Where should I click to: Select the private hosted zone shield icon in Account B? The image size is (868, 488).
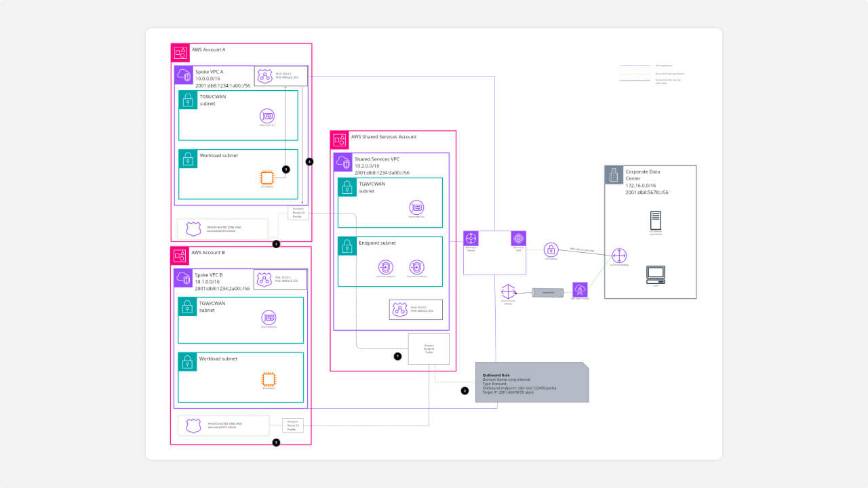194,426
